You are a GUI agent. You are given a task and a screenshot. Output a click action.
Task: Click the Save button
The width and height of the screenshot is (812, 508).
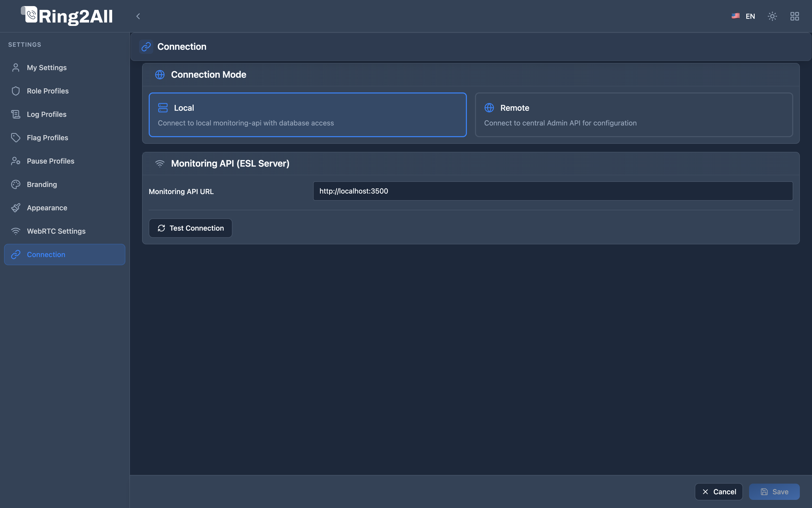click(774, 492)
